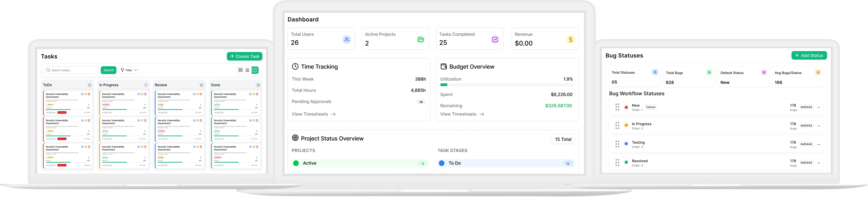Edit the Critical card in Review column
The height and width of the screenshot is (198, 868).
[x=197, y=120]
